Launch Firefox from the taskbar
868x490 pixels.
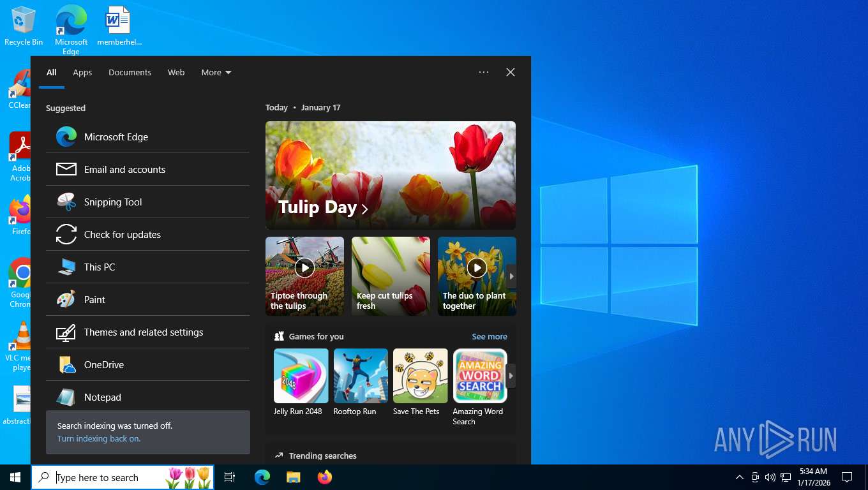325,477
